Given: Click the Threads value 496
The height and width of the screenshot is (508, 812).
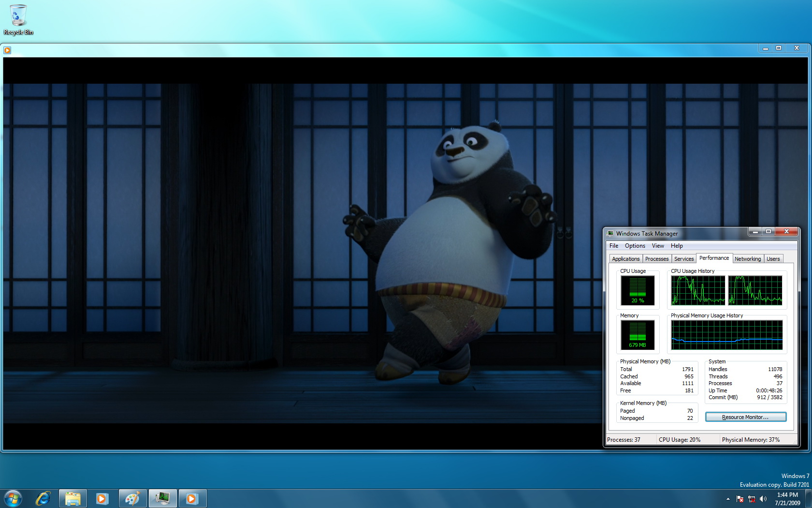Looking at the screenshot, I should tap(778, 376).
